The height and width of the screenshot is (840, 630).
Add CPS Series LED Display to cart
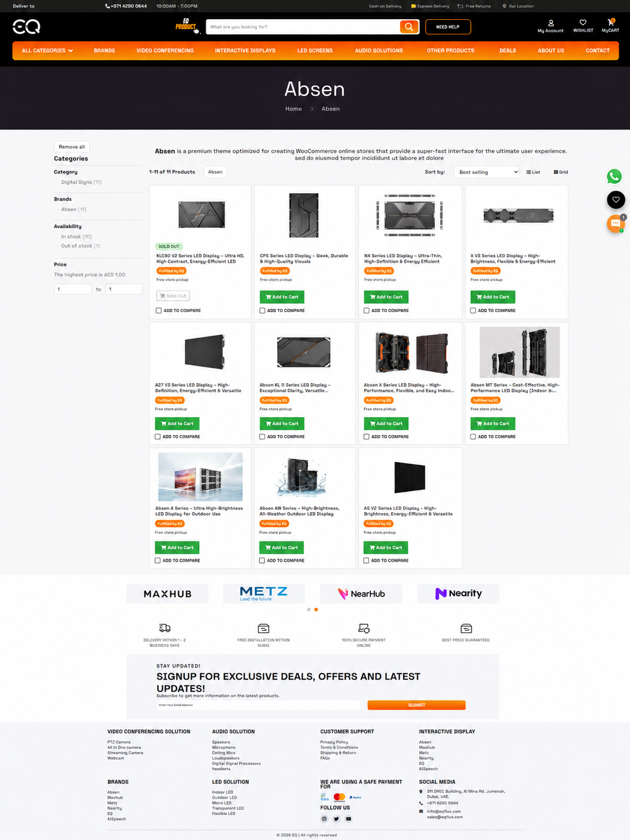point(282,297)
